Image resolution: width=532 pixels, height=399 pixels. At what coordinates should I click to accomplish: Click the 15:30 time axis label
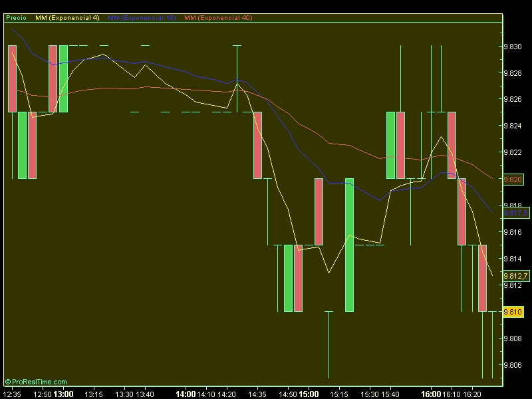tap(370, 394)
